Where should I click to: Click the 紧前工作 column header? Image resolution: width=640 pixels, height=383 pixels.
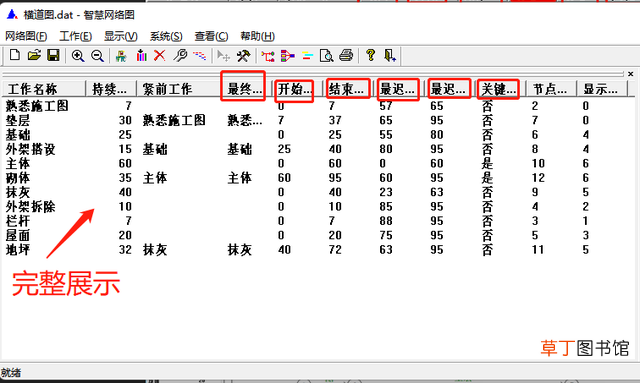point(179,89)
